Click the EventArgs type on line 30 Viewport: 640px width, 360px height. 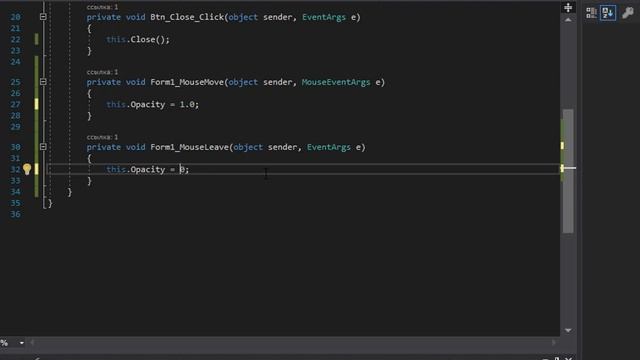click(x=329, y=147)
